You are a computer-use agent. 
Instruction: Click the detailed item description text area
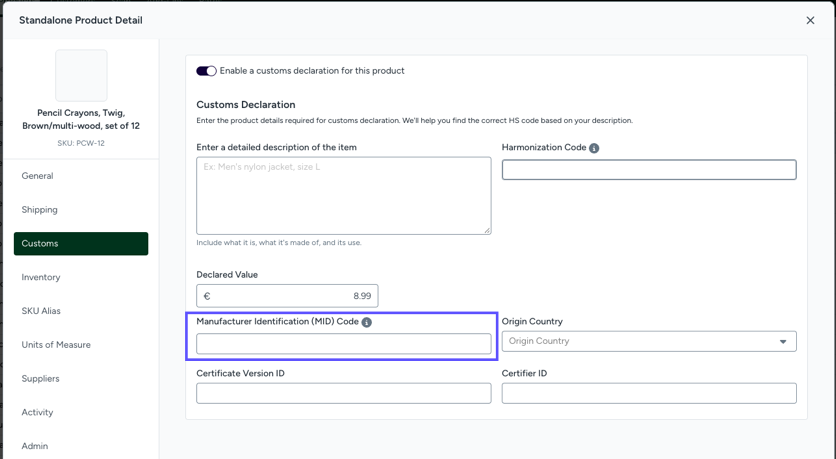343,196
